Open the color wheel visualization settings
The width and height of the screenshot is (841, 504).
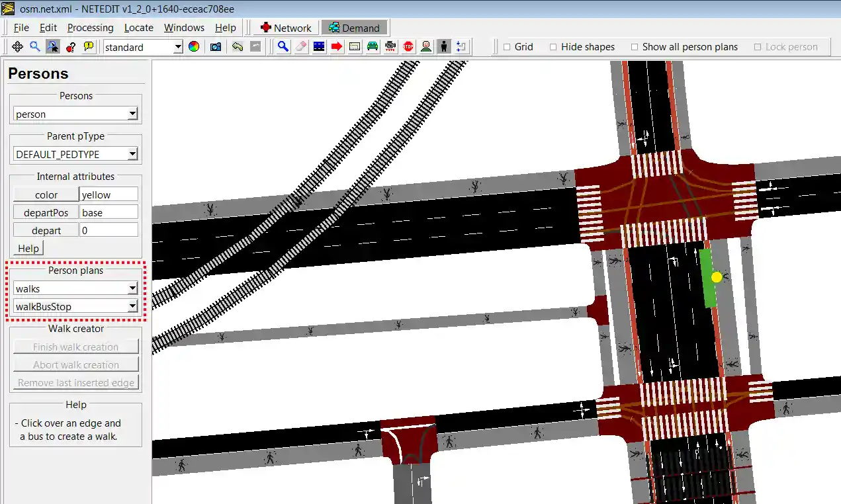coord(194,47)
